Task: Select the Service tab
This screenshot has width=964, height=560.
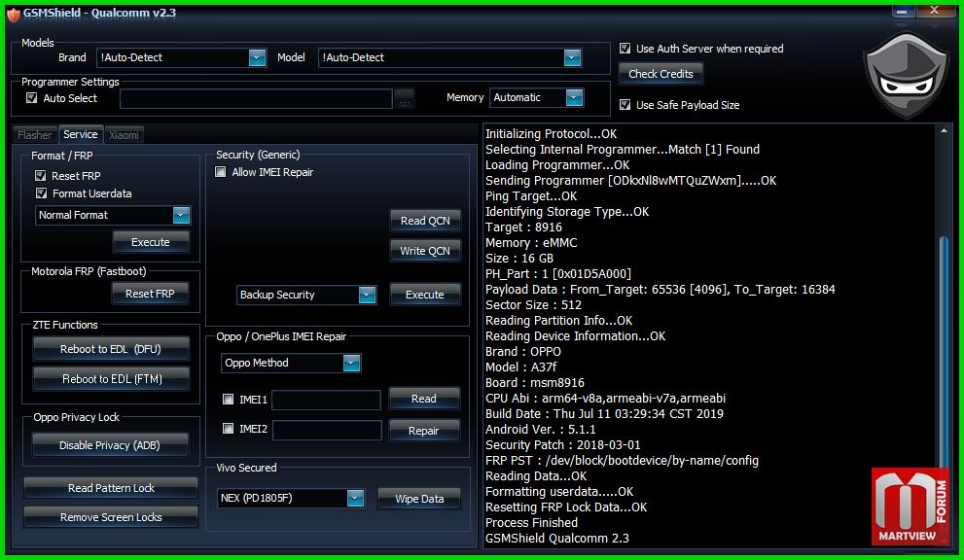Action: 81,134
